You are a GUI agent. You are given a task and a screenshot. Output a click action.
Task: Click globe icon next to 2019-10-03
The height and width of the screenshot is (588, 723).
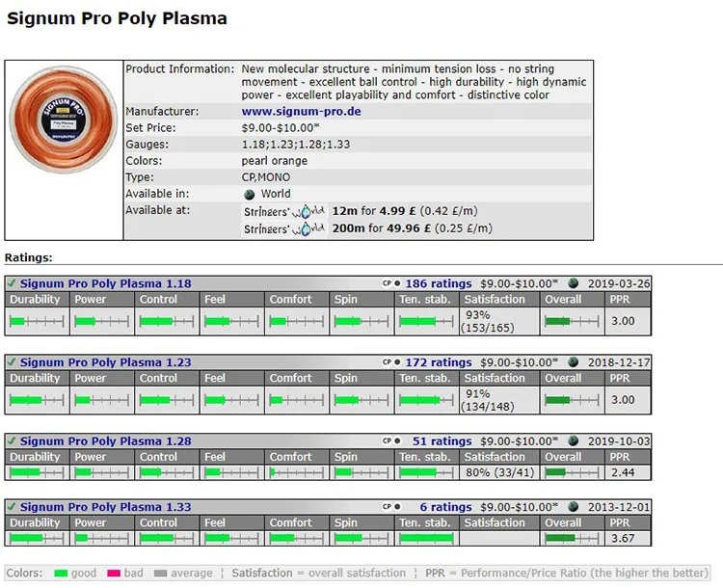(x=574, y=441)
